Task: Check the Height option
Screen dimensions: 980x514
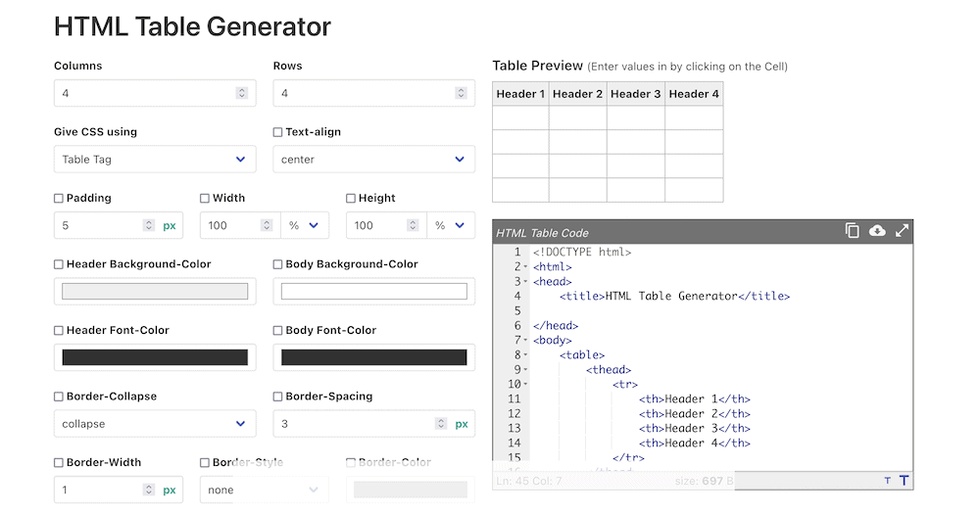Action: (x=351, y=199)
